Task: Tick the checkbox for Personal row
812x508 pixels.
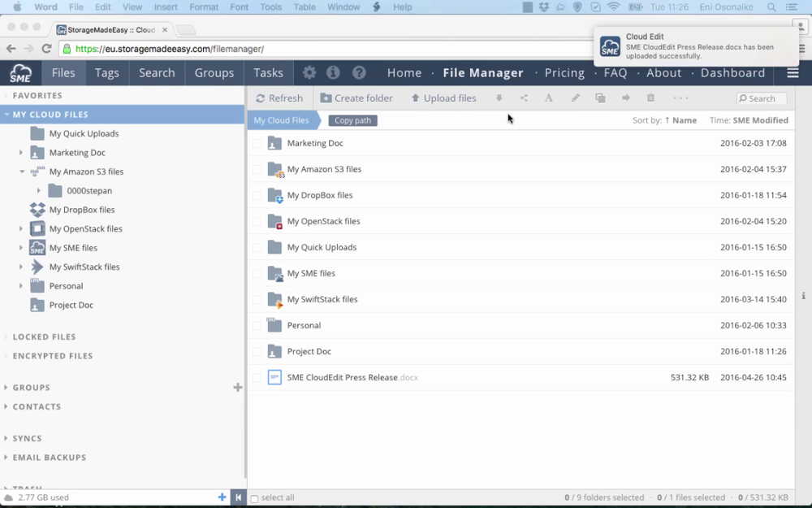Action: pyautogui.click(x=257, y=326)
